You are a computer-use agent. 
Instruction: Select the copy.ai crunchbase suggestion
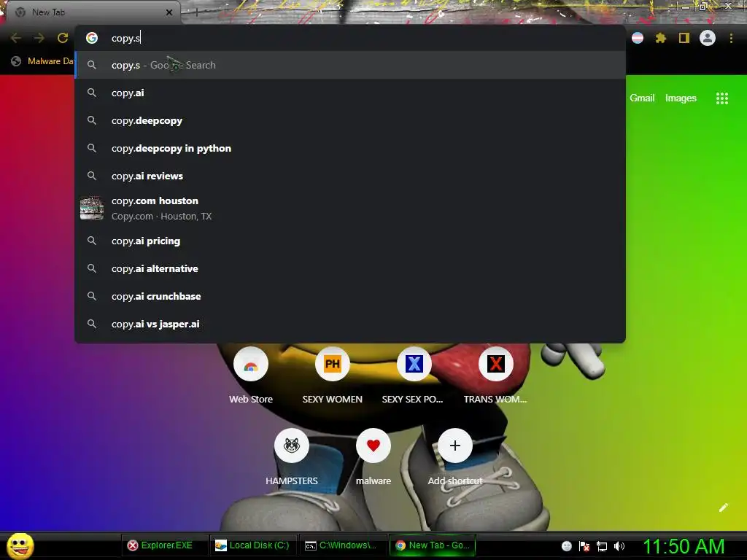(x=350, y=296)
